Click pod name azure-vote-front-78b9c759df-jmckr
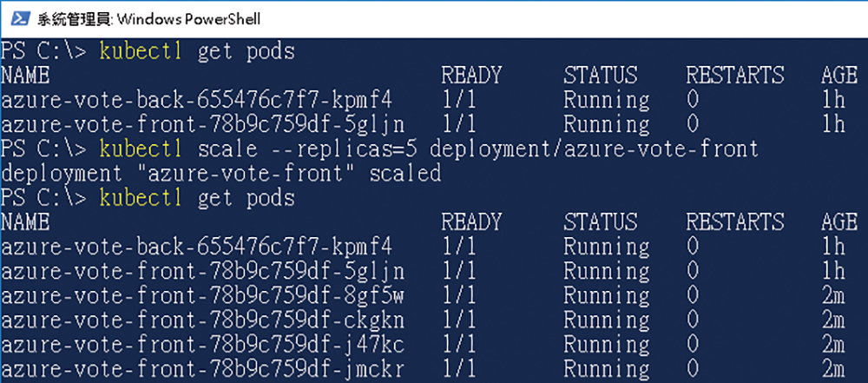Screen dimensions: 868x383 202,368
